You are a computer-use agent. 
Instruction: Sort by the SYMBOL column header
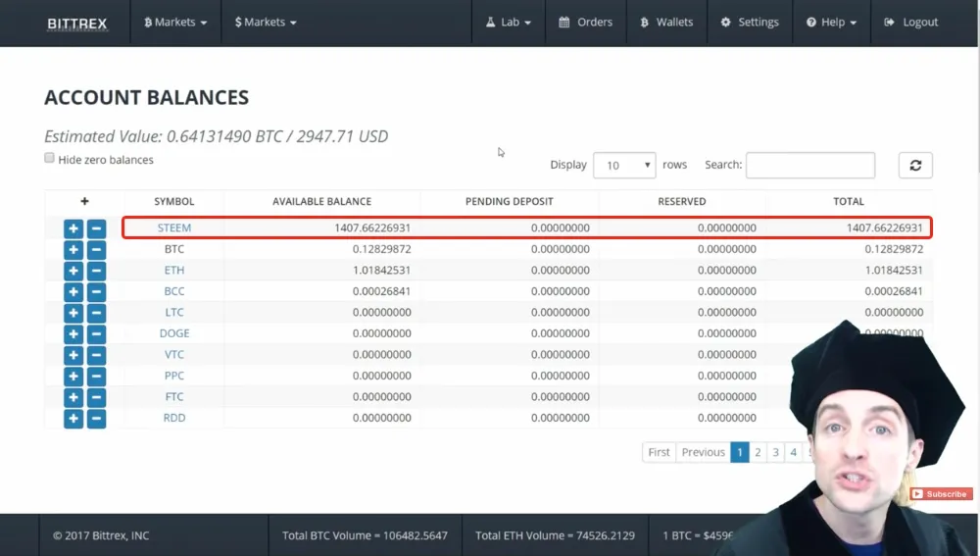174,201
